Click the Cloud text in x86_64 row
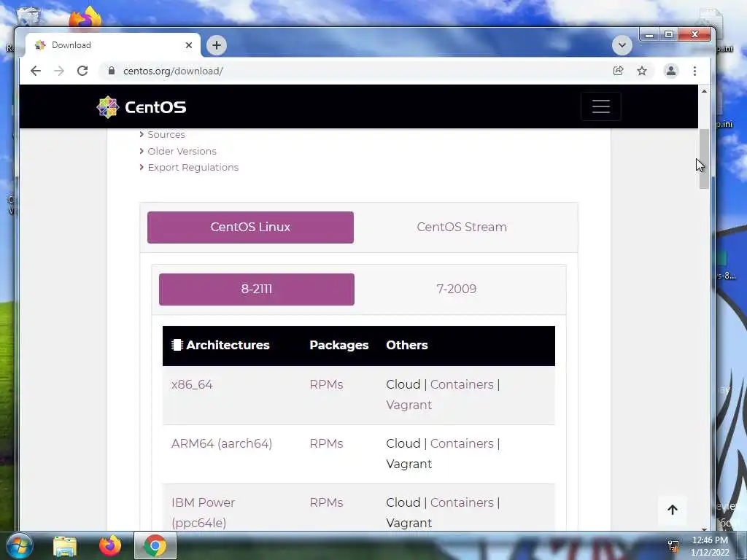 tap(403, 385)
